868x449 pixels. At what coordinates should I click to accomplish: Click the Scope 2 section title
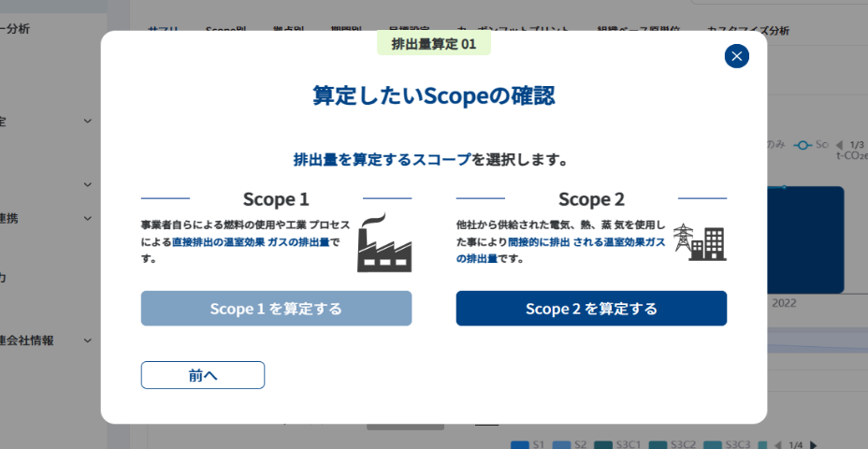click(591, 198)
